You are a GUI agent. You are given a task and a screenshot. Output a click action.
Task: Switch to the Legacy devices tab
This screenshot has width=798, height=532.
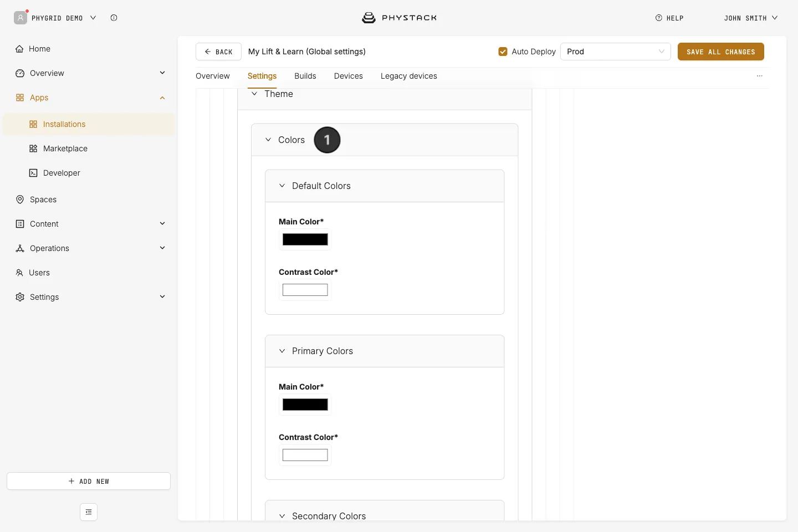(409, 76)
